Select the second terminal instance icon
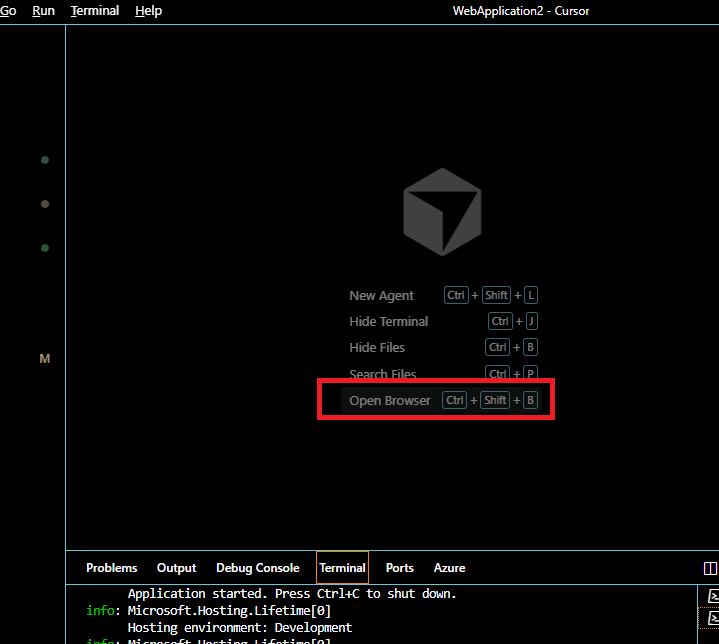 click(713, 617)
